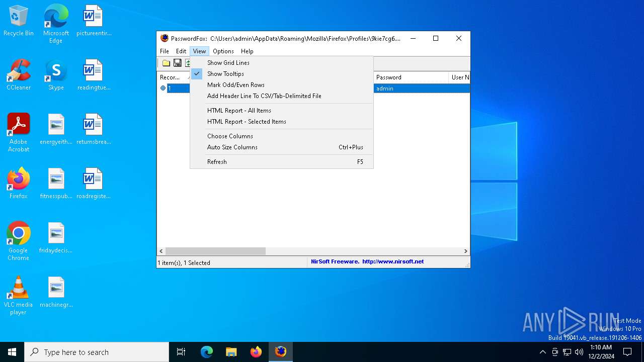Click the scroll right arrow
Image resolution: width=644 pixels, height=362 pixels.
click(x=465, y=251)
